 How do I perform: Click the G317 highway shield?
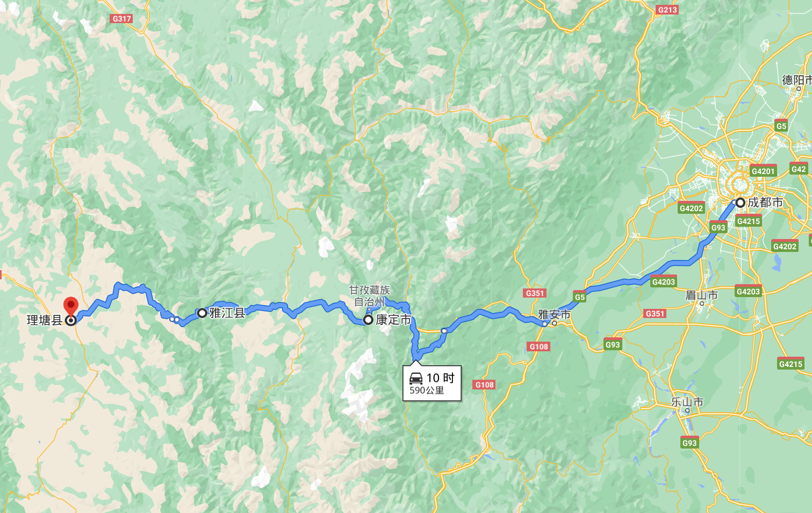122,18
